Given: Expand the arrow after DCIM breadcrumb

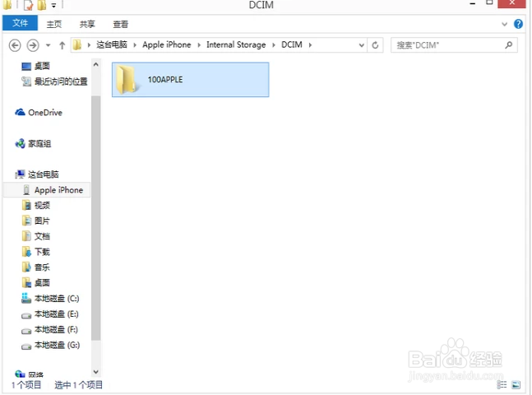Looking at the screenshot, I should pyautogui.click(x=310, y=45).
